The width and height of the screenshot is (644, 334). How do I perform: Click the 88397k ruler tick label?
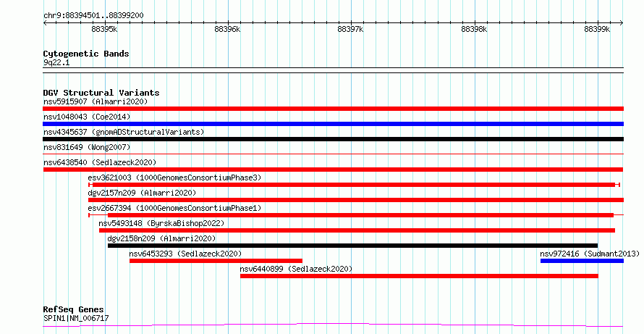(350, 29)
